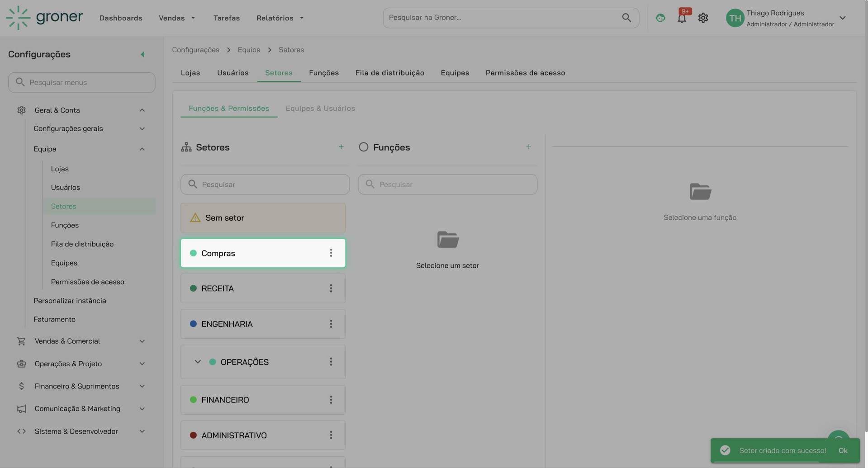Collapse the Configurações sidebar with the arrow
The height and width of the screenshot is (468, 868).
point(142,54)
